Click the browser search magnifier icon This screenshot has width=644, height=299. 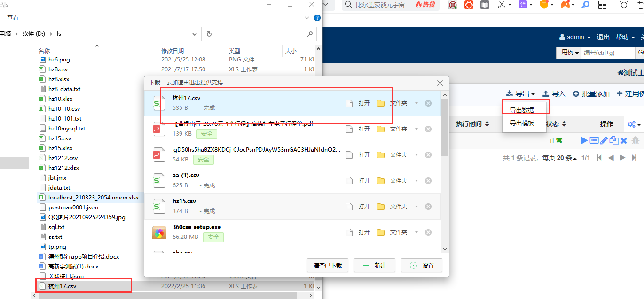tap(348, 5)
